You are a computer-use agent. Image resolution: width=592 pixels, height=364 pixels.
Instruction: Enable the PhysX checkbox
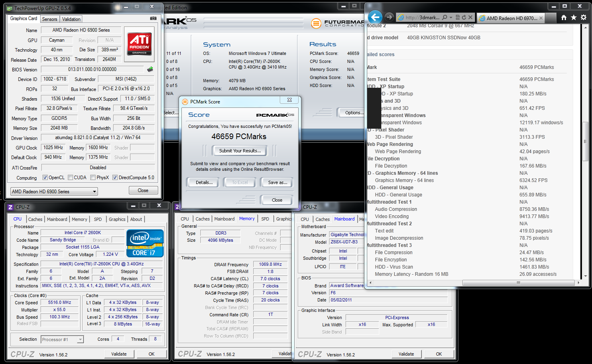93,178
